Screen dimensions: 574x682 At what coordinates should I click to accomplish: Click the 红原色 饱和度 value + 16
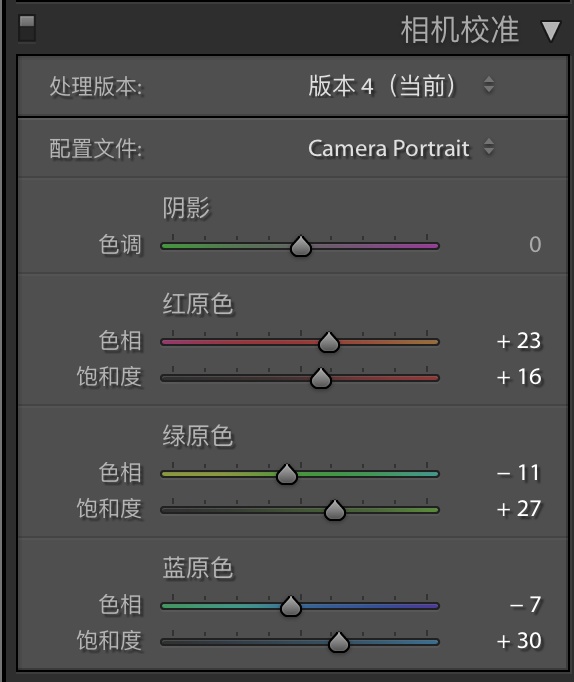coord(519,377)
